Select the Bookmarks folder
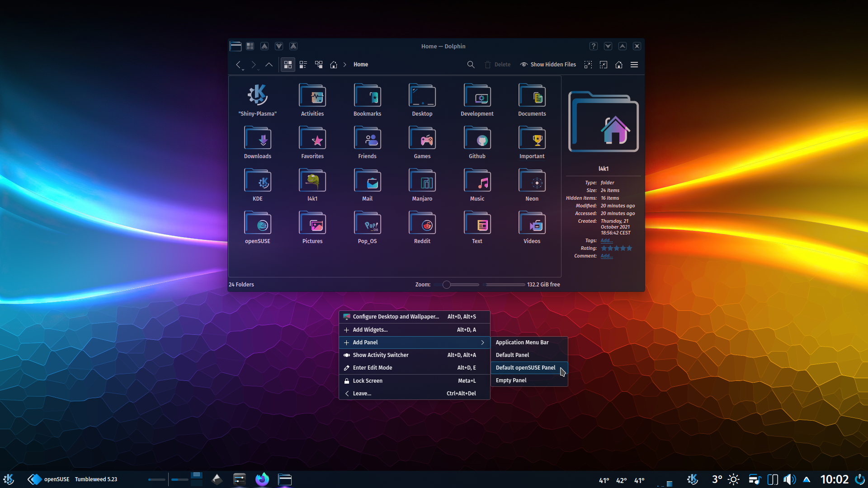The height and width of the screenshot is (488, 868). click(x=367, y=100)
